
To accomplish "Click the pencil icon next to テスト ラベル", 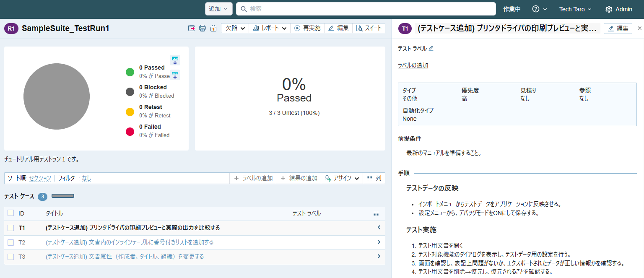I will point(431,49).
